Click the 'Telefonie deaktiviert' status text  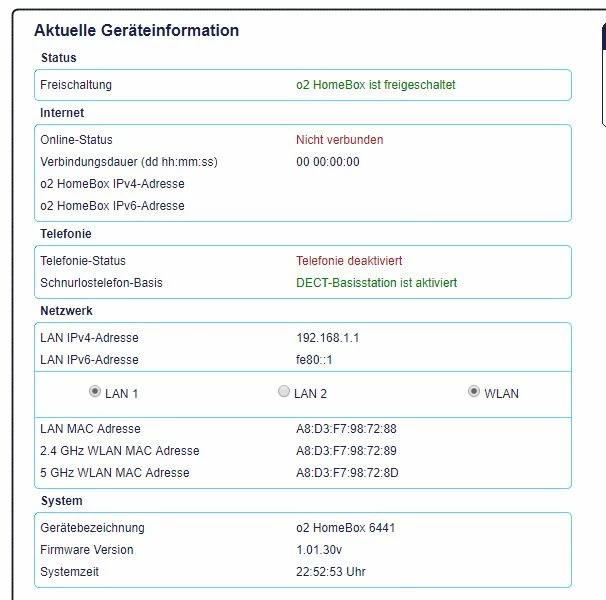349,261
